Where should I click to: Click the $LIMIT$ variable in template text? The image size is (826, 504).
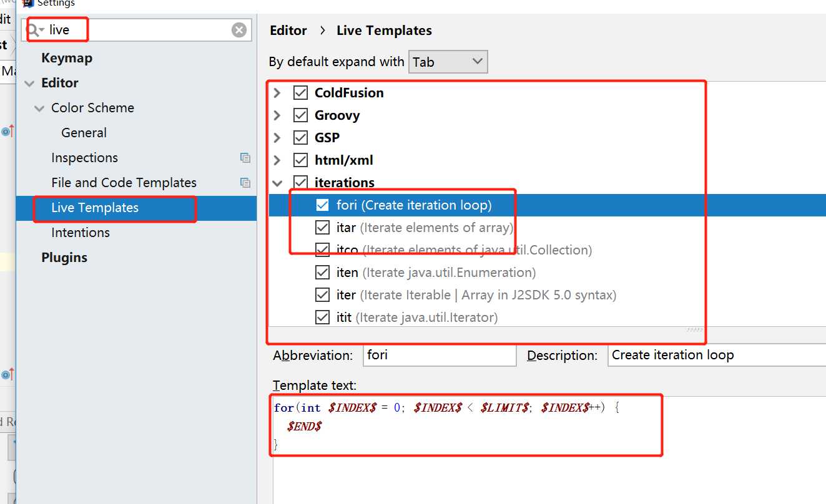point(505,408)
